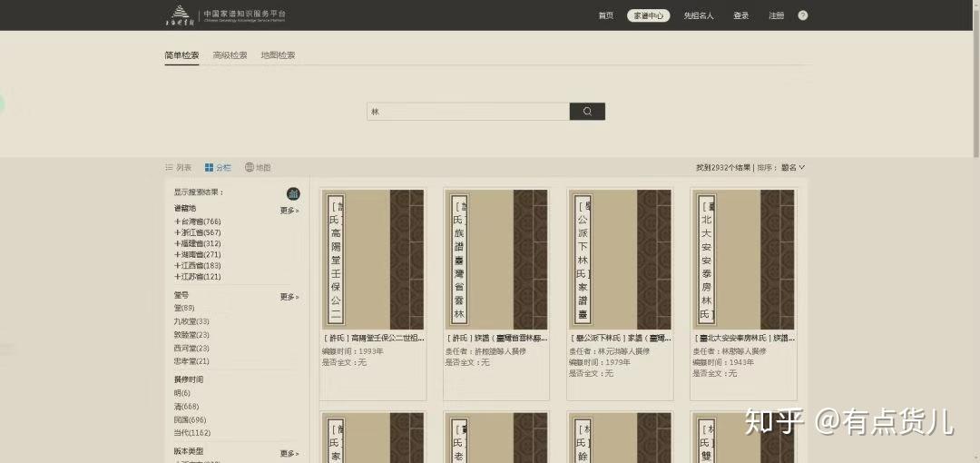
Task: Click the 编纂时间:1943年 text
Action: (x=723, y=362)
